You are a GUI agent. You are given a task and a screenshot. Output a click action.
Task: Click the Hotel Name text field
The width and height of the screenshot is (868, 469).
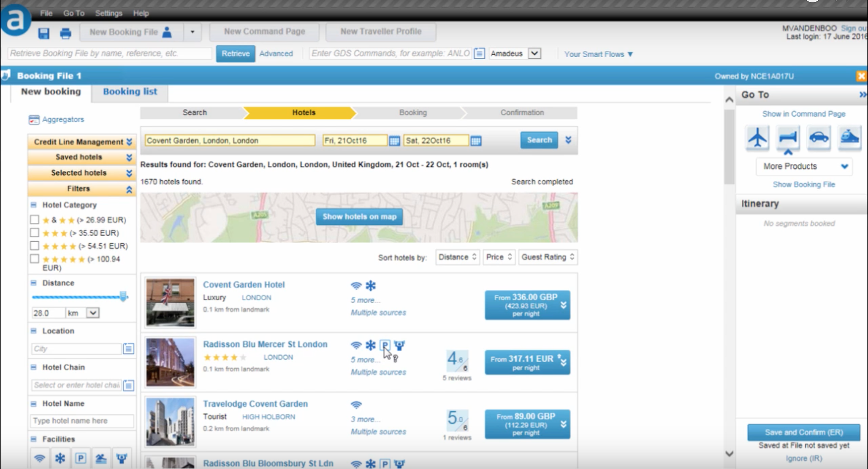click(x=82, y=421)
